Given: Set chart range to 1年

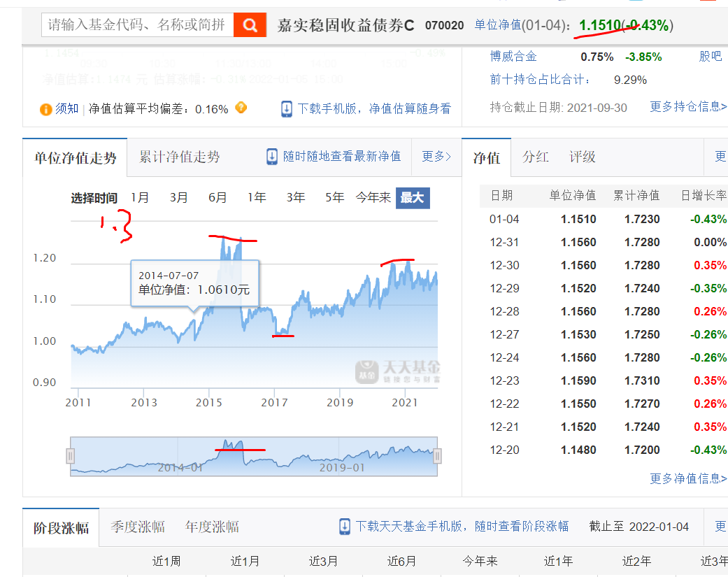Looking at the screenshot, I should 257,198.
